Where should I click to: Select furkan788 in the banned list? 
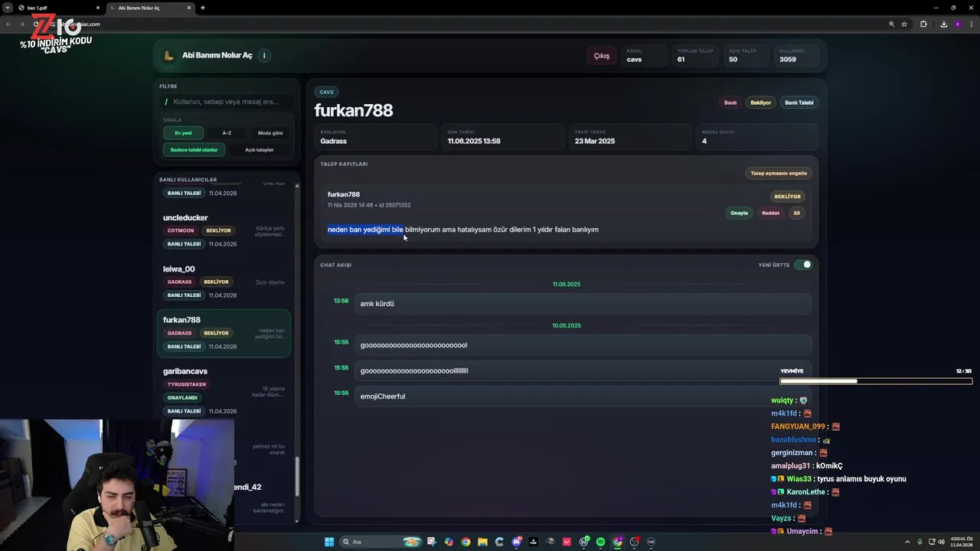pyautogui.click(x=224, y=333)
